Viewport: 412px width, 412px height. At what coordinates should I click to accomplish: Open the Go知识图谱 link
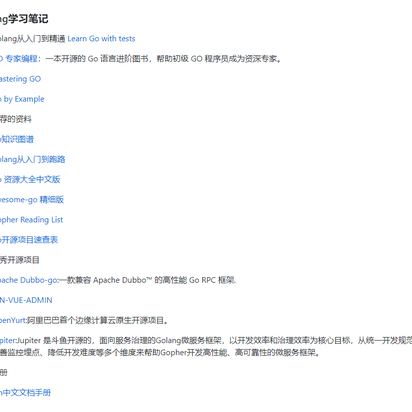[x=17, y=139]
